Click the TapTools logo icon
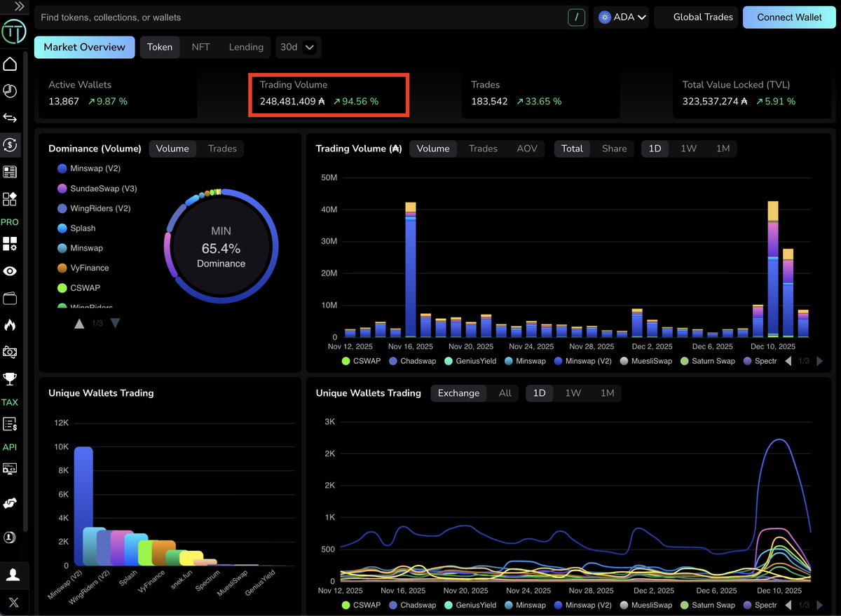Image resolution: width=841 pixels, height=616 pixels. pyautogui.click(x=13, y=32)
